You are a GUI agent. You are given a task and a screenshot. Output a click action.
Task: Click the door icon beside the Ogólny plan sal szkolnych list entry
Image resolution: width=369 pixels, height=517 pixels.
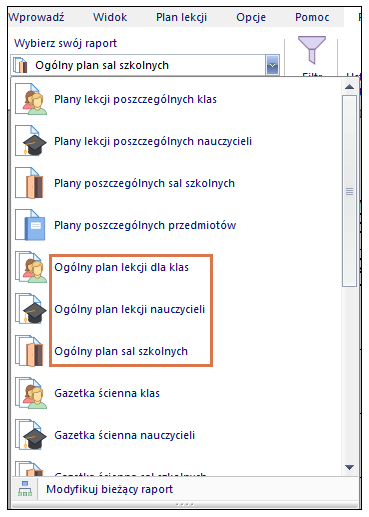point(31,351)
